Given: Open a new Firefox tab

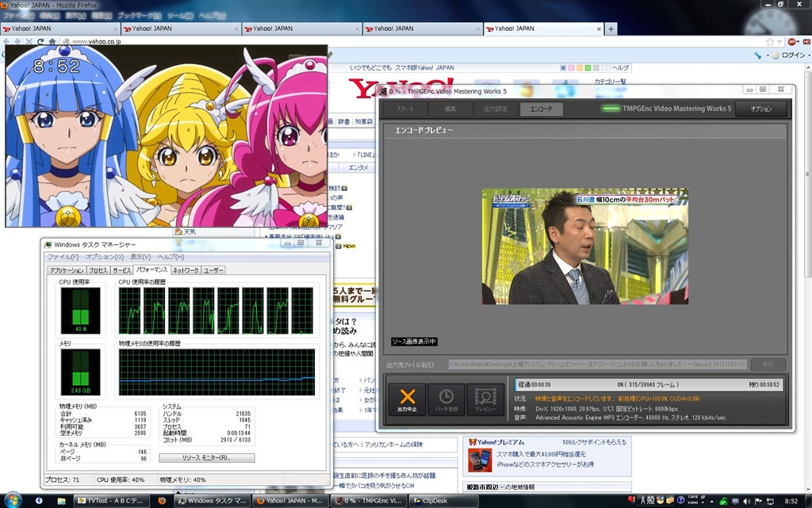Looking at the screenshot, I should point(611,29).
